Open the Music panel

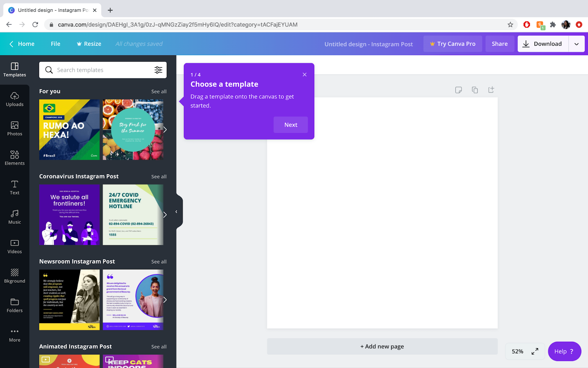tap(15, 217)
